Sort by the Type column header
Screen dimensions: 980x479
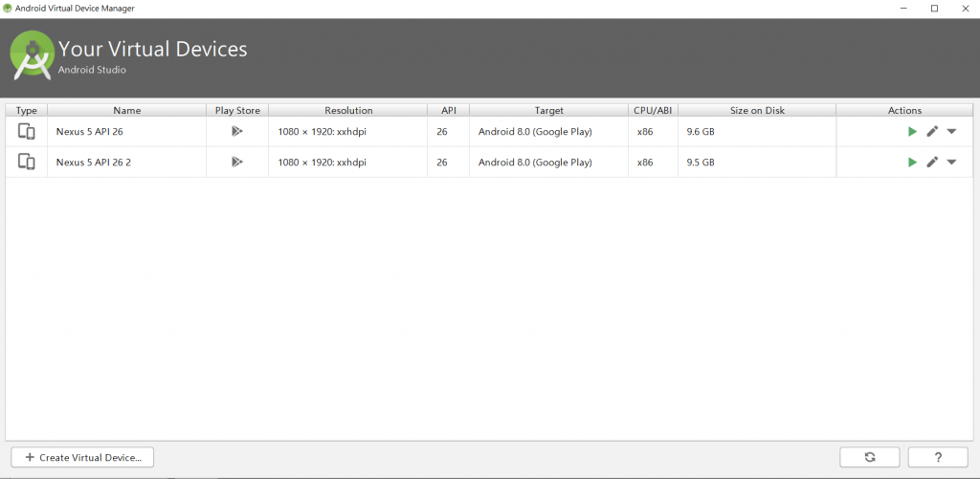point(27,111)
